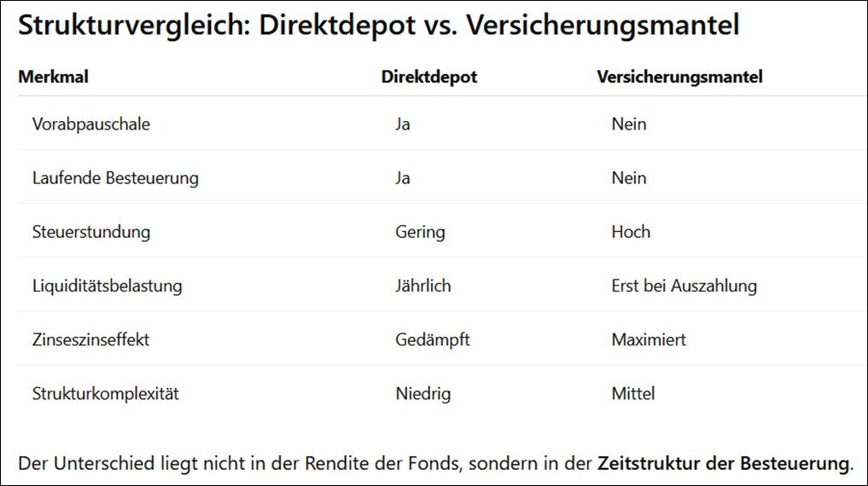Click the 'Merkmal' column header
This screenshot has width=868, height=486.
click(53, 77)
